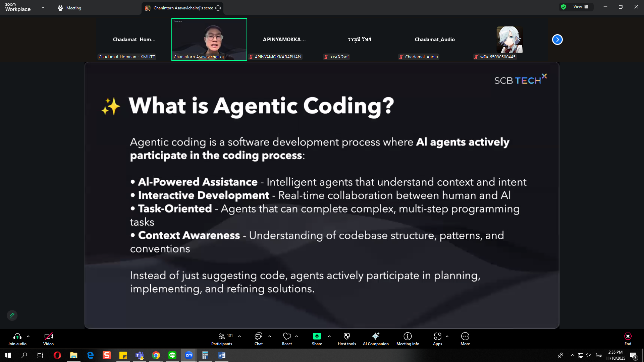The height and width of the screenshot is (362, 644).
Task: Turn on camera with Video button
Action: [48, 339]
